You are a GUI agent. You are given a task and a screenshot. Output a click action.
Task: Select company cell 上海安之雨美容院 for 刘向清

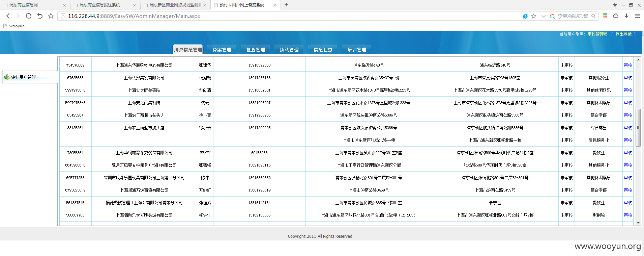click(144, 90)
